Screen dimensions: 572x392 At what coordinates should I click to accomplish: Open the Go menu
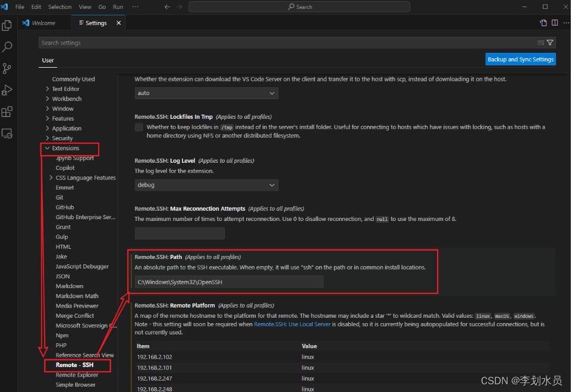point(102,7)
